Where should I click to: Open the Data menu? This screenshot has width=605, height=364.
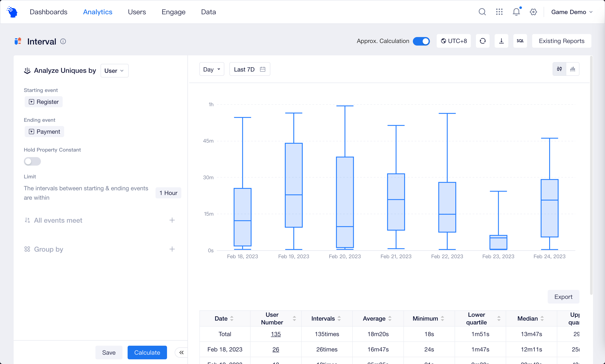(208, 12)
